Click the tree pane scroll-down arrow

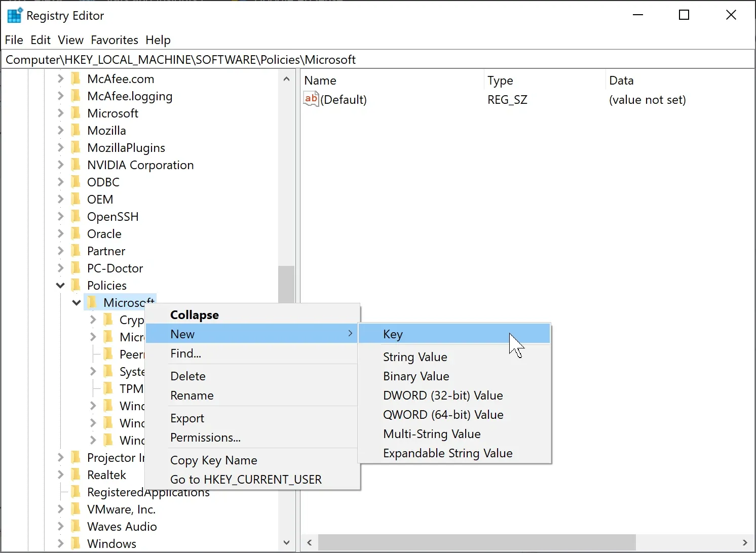tap(286, 542)
